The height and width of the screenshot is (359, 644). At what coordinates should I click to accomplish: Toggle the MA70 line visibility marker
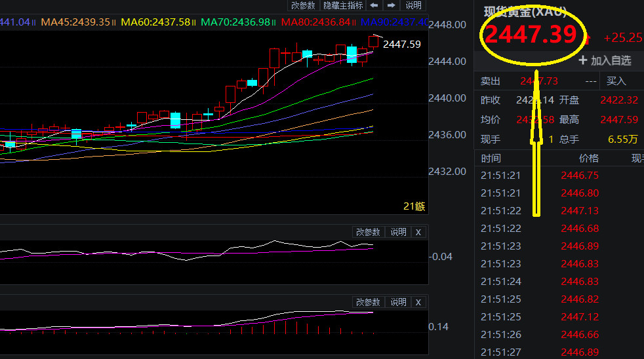coord(273,22)
